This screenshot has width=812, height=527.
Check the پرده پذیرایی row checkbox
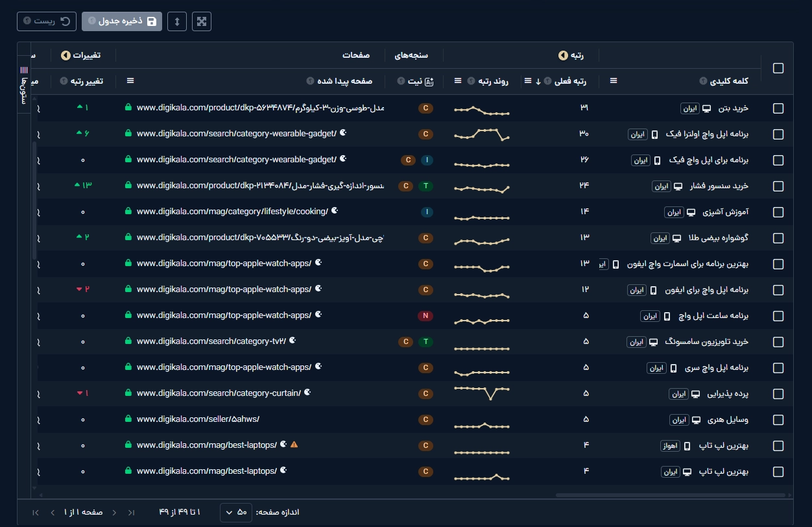coord(778,394)
